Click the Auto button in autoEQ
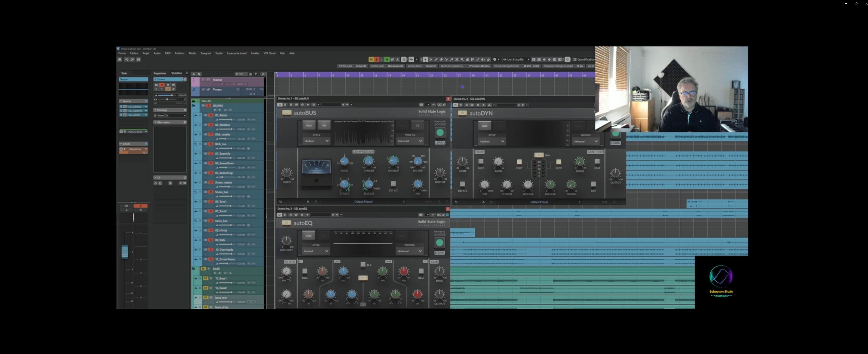 pyautogui.click(x=308, y=236)
